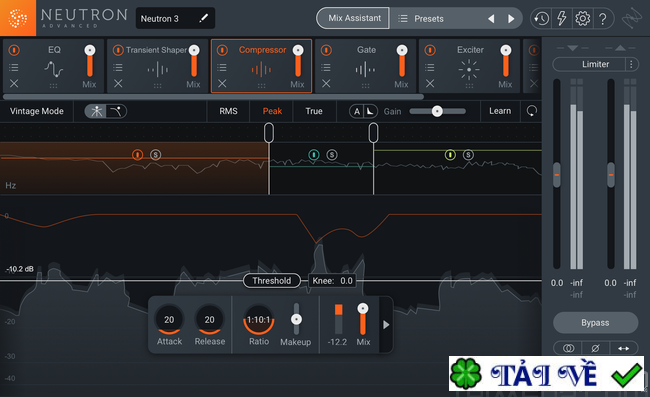Adjust the Makeup gain slider
The image size is (650, 397).
click(296, 319)
